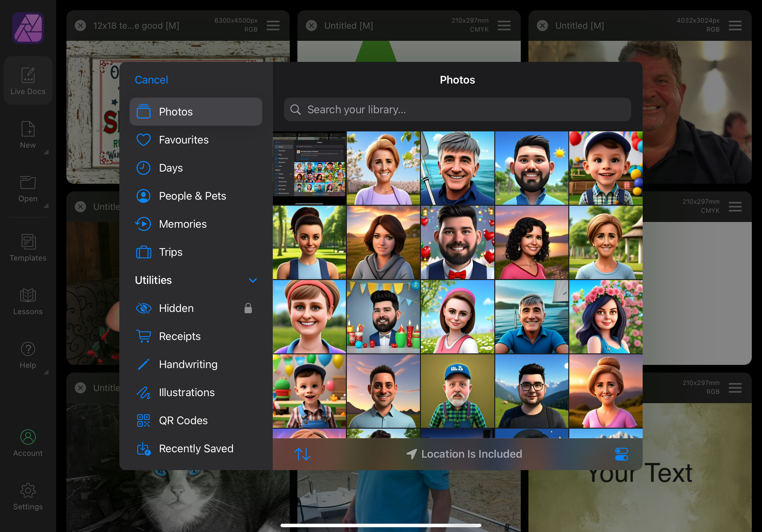The height and width of the screenshot is (532, 762).
Task: Open Trips collection
Action: click(196, 252)
